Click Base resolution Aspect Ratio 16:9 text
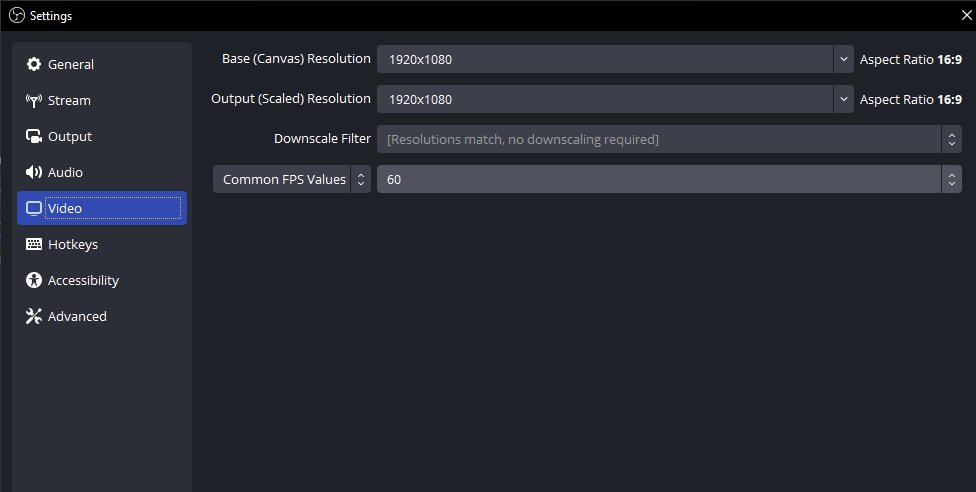The height and width of the screenshot is (492, 976). (x=911, y=60)
